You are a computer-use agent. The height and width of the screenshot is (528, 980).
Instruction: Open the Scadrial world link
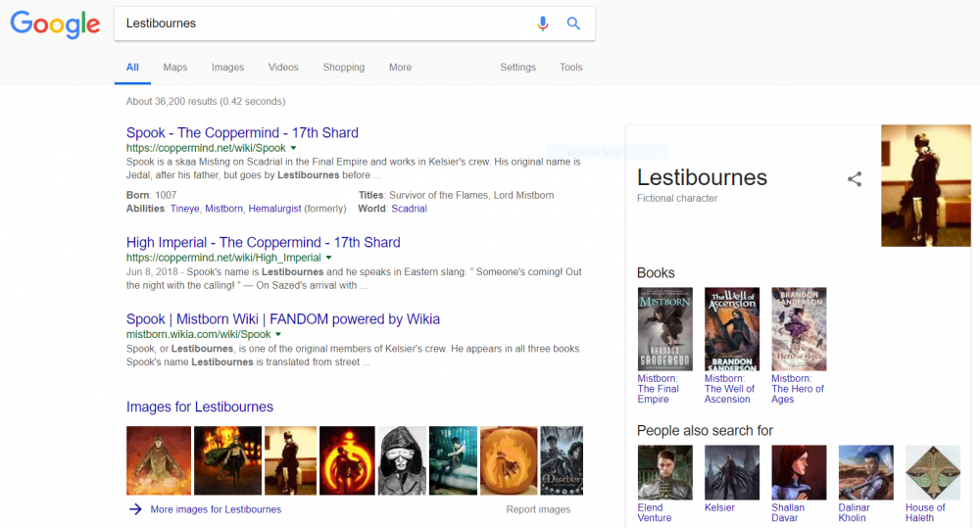click(x=409, y=209)
